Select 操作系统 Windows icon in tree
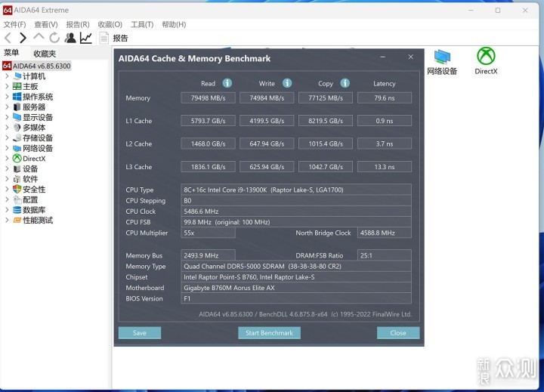The width and height of the screenshot is (544, 392). tap(17, 97)
